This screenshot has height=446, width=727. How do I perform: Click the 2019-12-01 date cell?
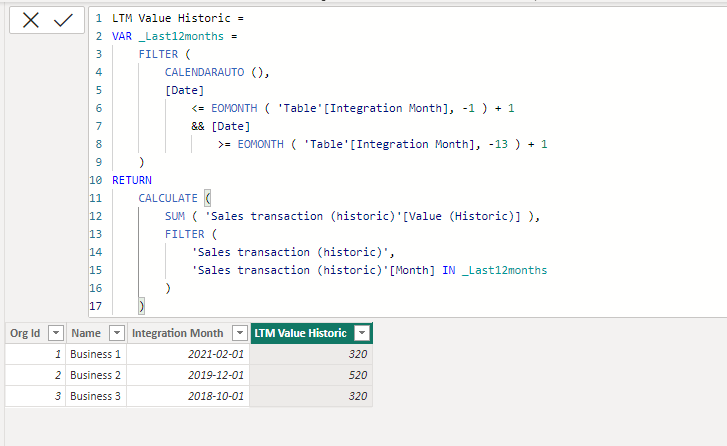188,375
